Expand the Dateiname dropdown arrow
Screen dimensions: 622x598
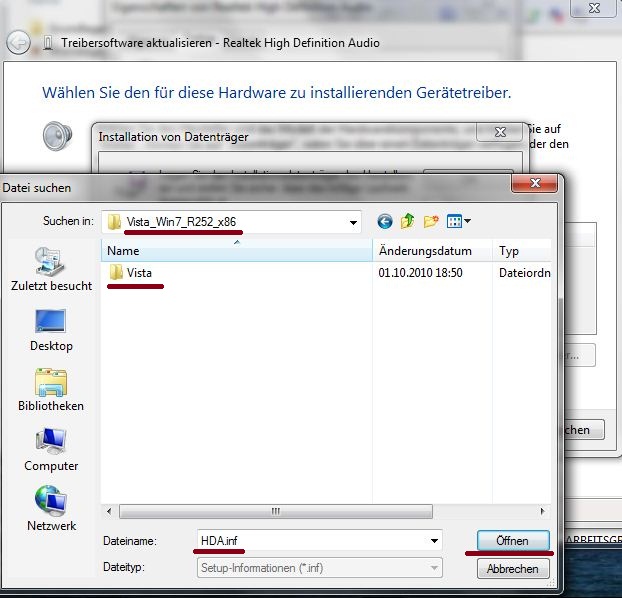click(x=434, y=540)
